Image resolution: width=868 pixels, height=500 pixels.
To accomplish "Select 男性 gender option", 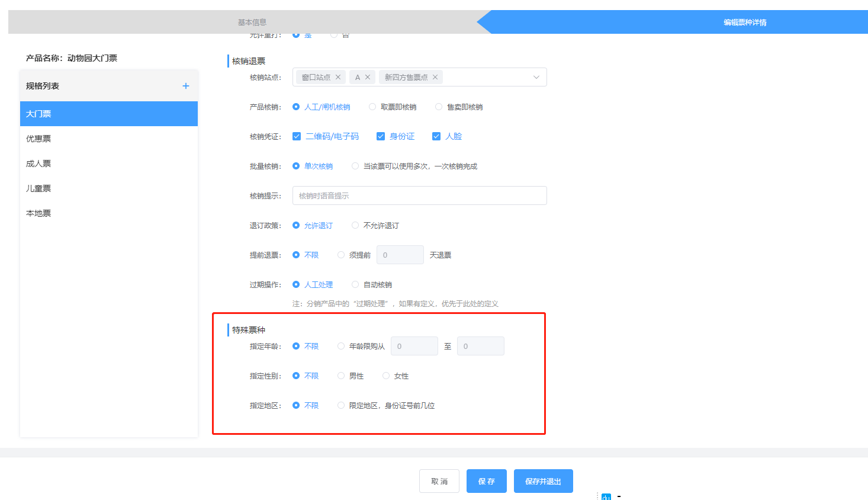I will point(341,376).
